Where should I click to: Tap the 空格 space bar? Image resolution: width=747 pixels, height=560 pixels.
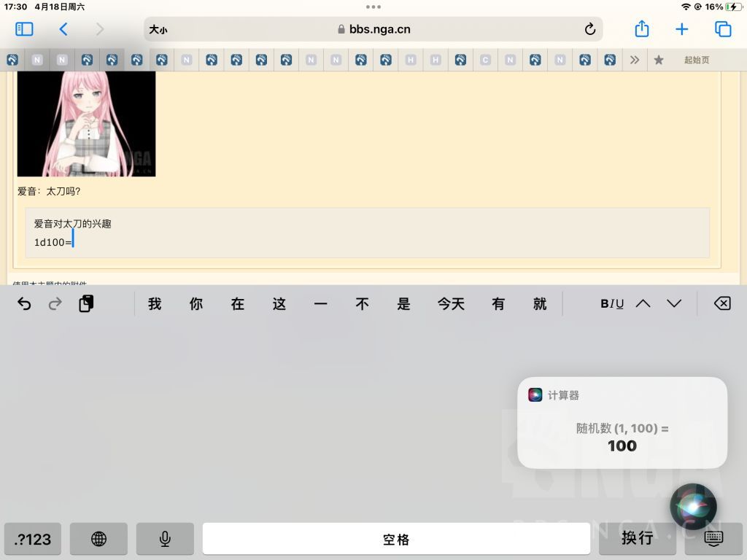pos(396,539)
